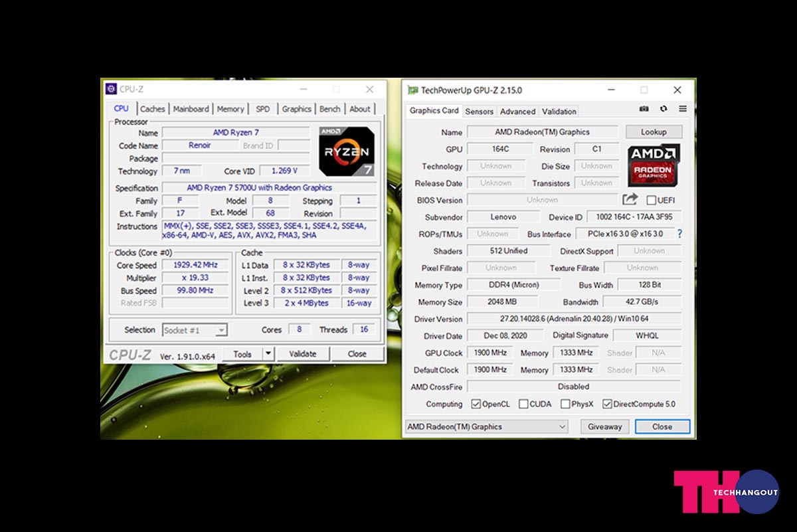
Task: Click the Instructions list starting "MMX(+), SSE"
Action: click(268, 230)
